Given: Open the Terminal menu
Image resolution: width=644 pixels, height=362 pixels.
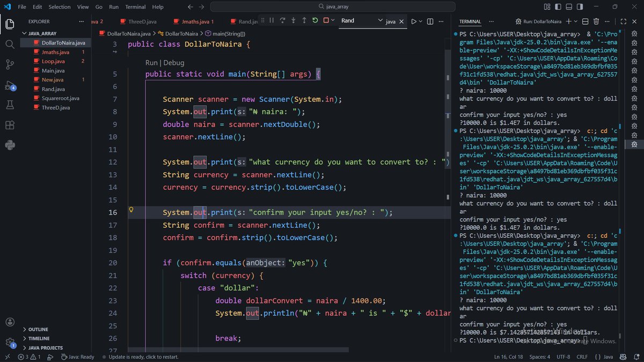Looking at the screenshot, I should point(135,7).
